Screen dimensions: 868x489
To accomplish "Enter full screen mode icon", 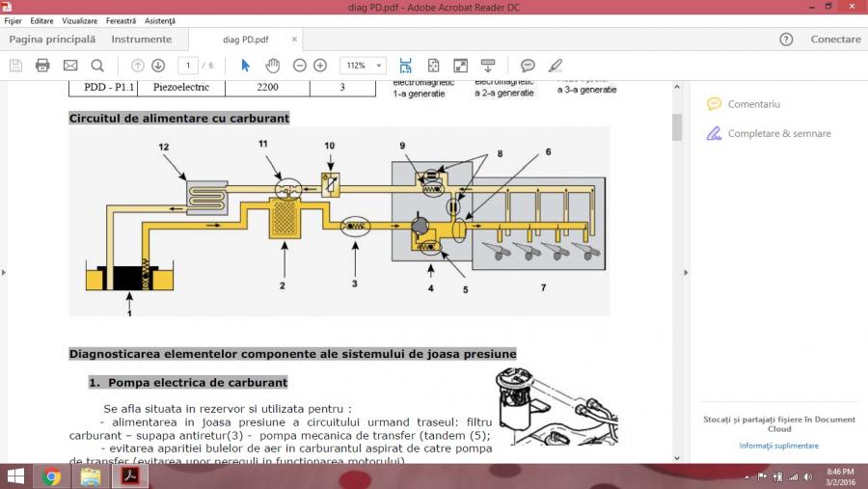I will [461, 66].
